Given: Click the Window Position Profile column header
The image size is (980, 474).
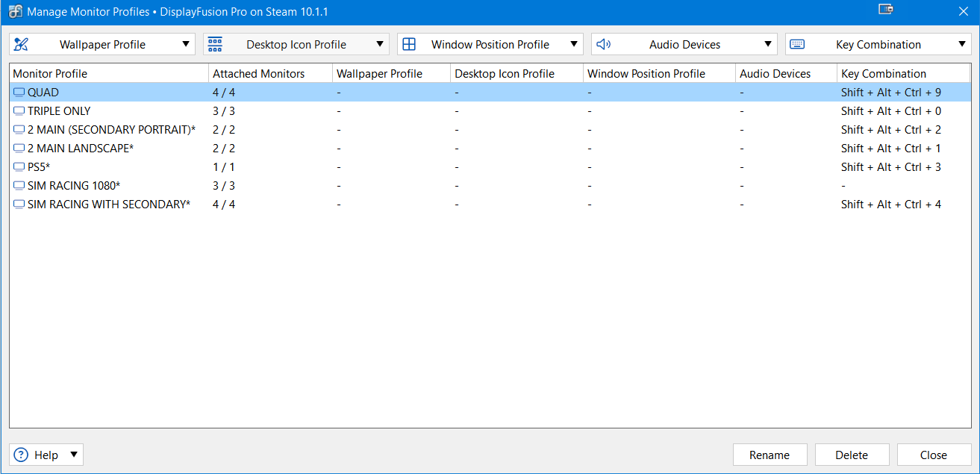Looking at the screenshot, I should point(660,73).
